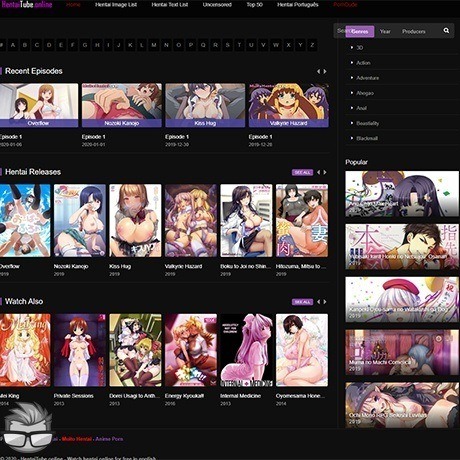Click the Popular sidebar heading

click(356, 162)
